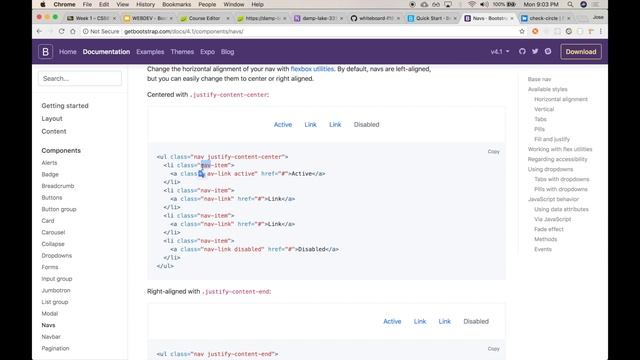Go back with browser arrow

click(x=39, y=31)
